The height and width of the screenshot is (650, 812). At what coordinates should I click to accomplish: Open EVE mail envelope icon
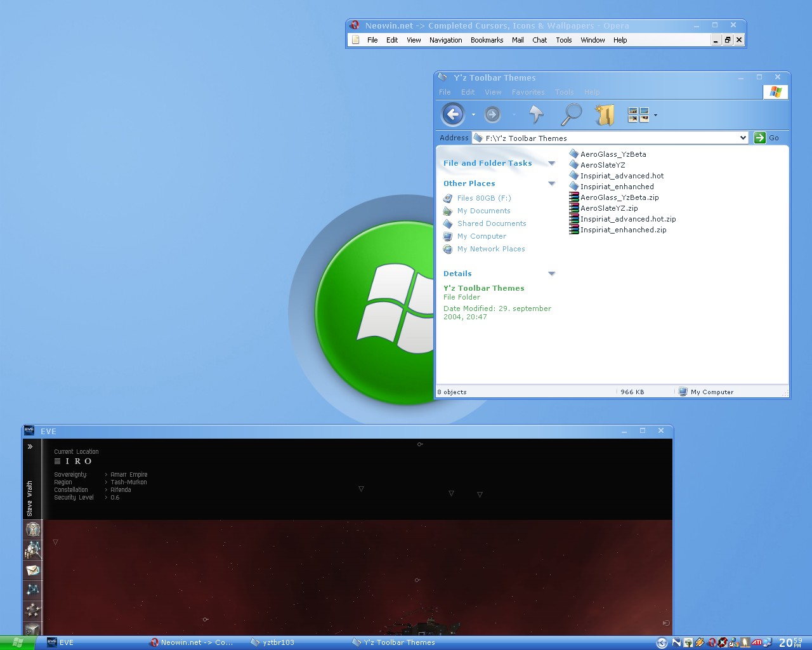(x=33, y=570)
